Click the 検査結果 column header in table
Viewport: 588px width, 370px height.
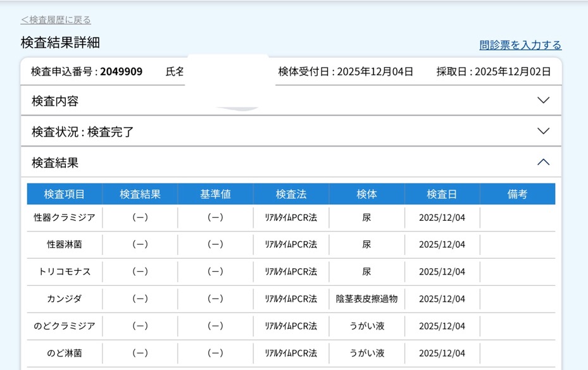pyautogui.click(x=140, y=194)
